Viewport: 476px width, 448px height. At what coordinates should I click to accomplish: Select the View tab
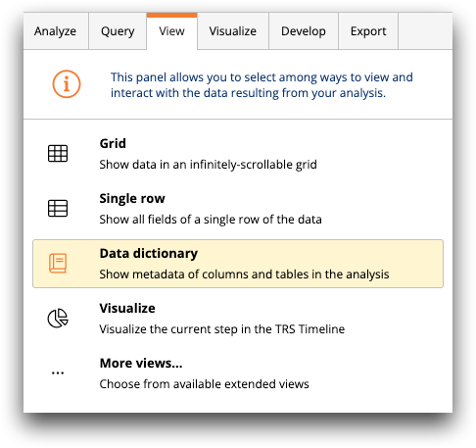tap(172, 31)
